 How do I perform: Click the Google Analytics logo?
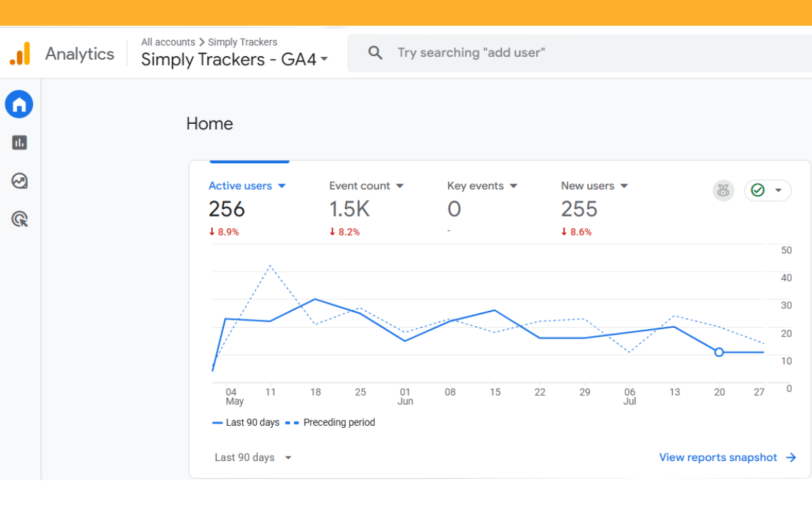click(20, 53)
